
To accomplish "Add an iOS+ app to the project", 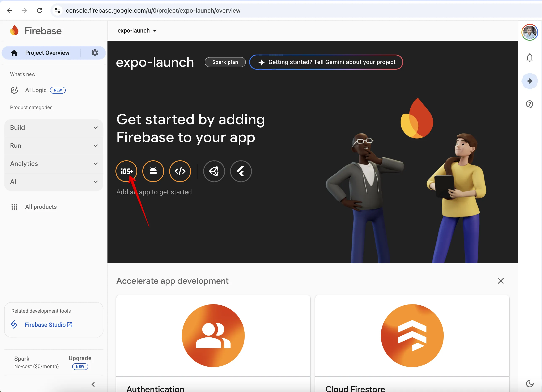I will coord(126,171).
